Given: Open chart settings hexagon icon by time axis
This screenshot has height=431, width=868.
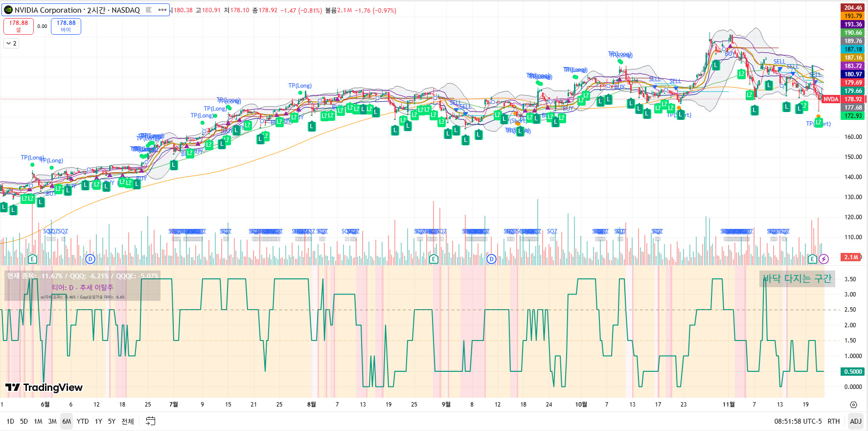Looking at the screenshot, I should pyautogui.click(x=853, y=405).
